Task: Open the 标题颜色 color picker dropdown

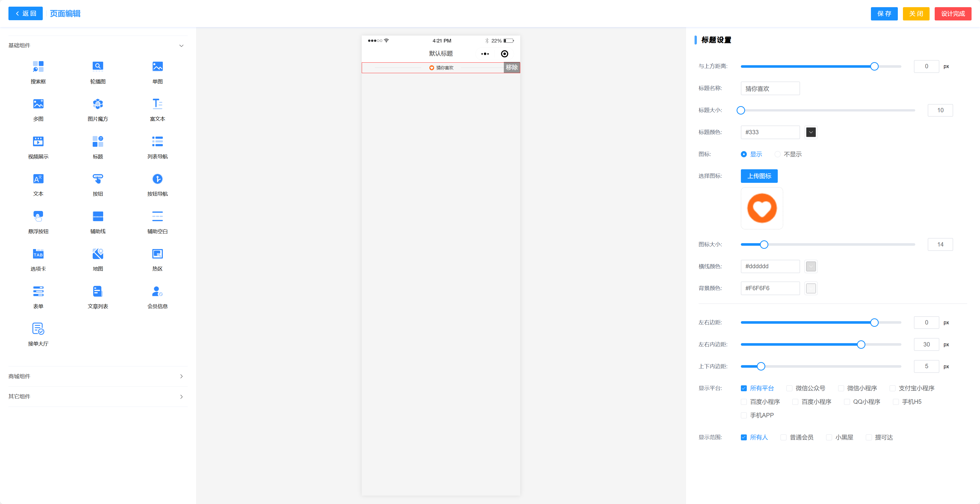Action: tap(811, 132)
